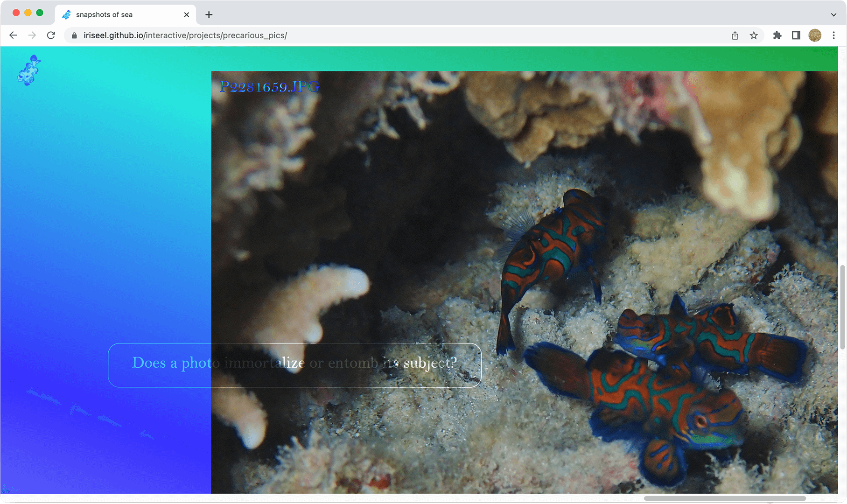
Task: Open the profile avatar menu
Action: point(815,35)
